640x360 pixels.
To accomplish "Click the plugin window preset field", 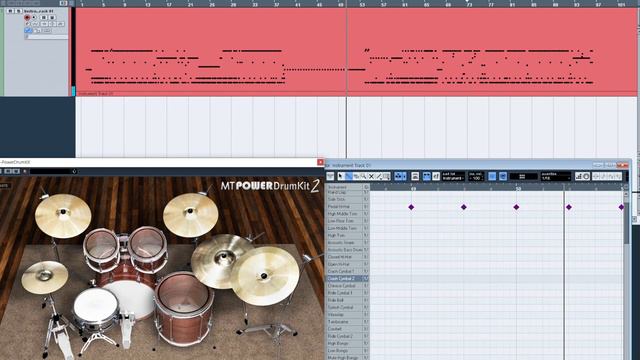I will (x=53, y=171).
